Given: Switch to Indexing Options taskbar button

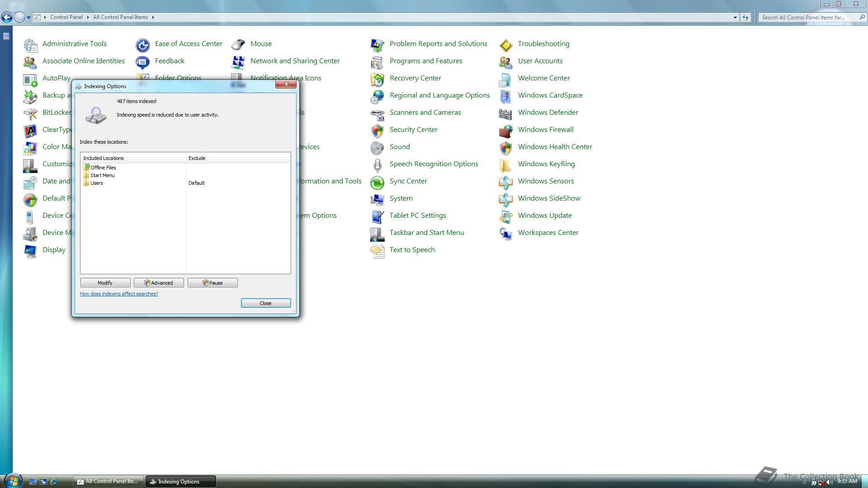Looking at the screenshot, I should pos(180,481).
